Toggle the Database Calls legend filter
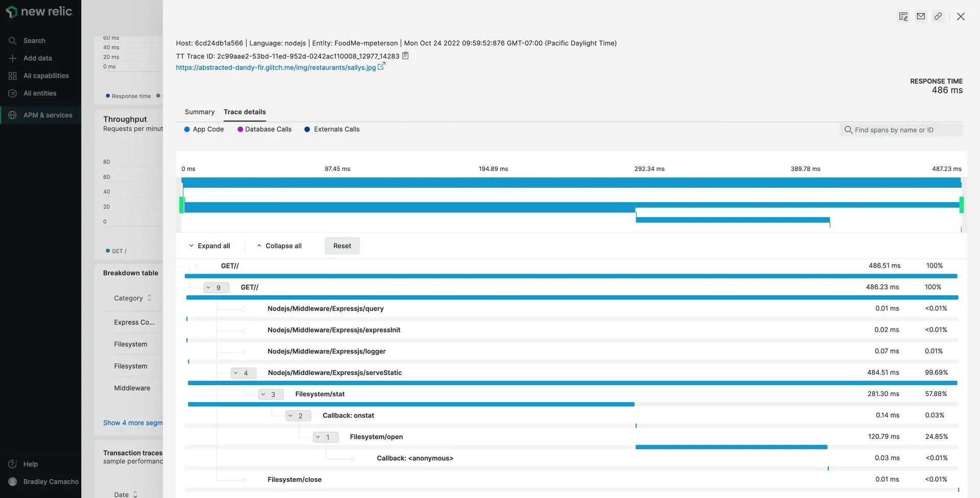The width and height of the screenshot is (980, 498). (264, 129)
